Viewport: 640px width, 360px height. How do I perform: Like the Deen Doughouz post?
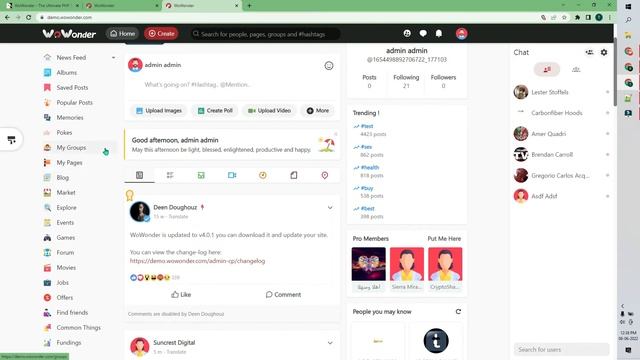click(x=181, y=295)
